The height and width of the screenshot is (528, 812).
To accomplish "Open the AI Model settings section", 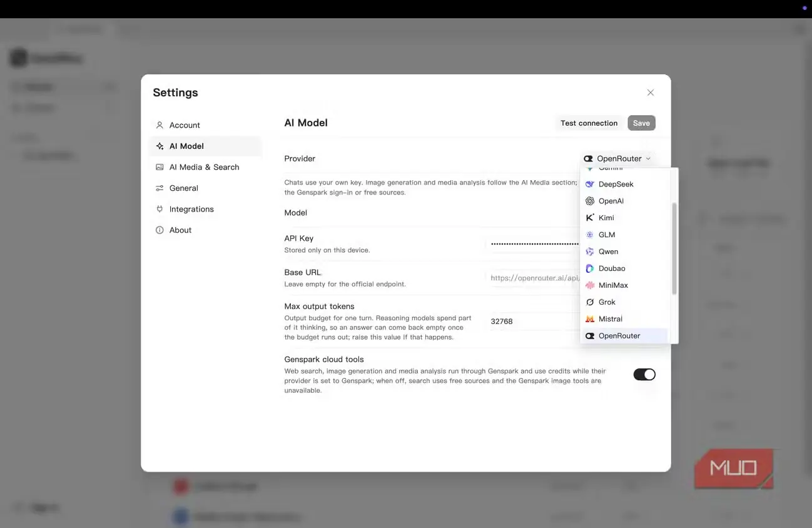I will tap(206, 146).
